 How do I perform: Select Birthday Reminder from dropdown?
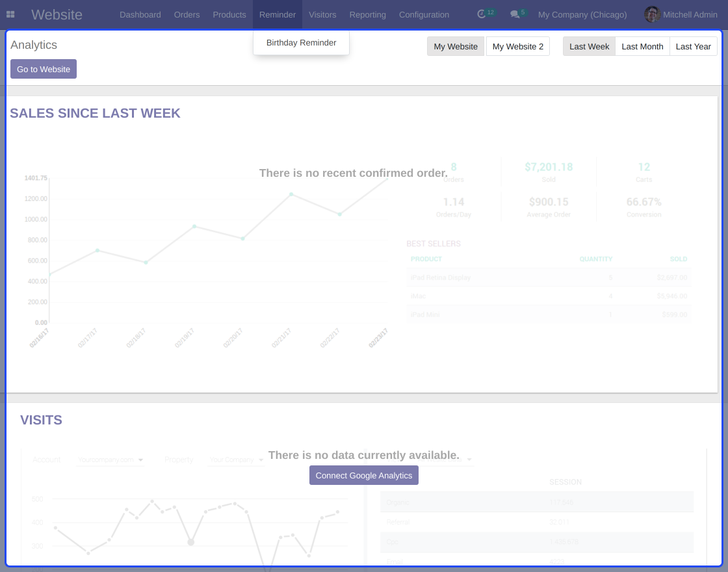point(301,43)
